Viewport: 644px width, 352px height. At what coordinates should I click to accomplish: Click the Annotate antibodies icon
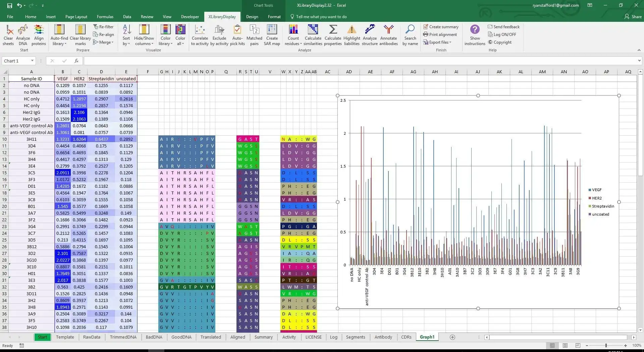pos(388,35)
